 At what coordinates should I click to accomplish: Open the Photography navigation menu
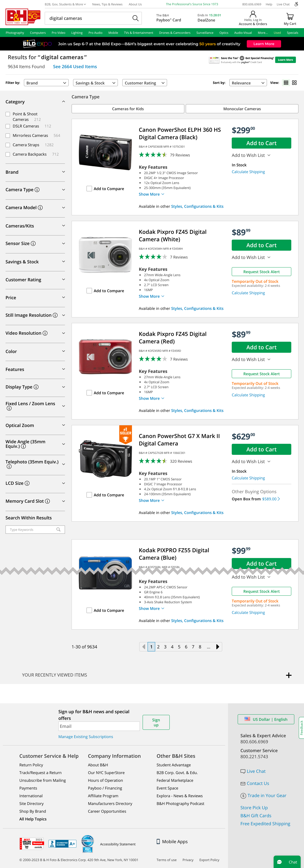(x=15, y=33)
